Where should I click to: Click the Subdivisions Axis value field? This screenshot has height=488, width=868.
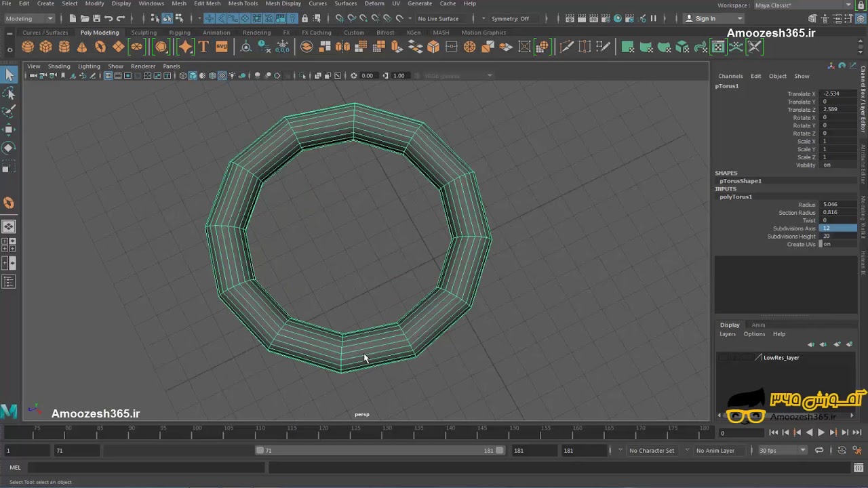(838, 228)
